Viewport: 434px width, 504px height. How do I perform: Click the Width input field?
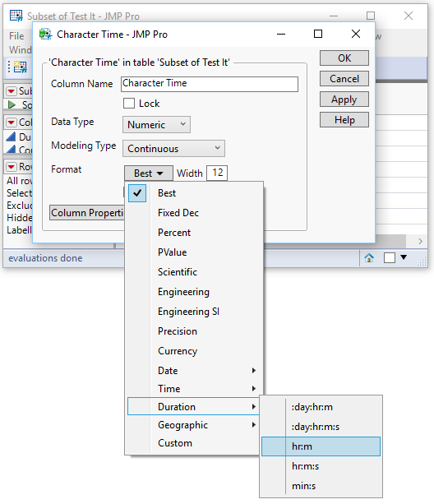[217, 173]
